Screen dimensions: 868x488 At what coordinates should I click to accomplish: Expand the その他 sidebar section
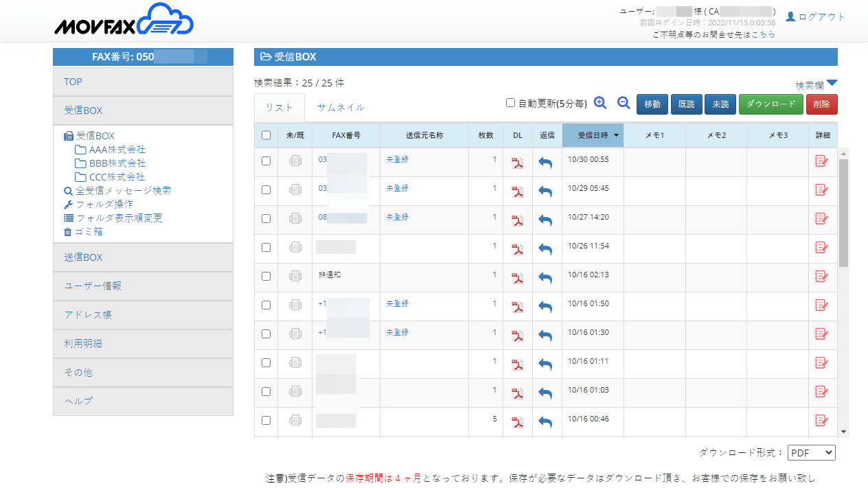click(x=143, y=373)
